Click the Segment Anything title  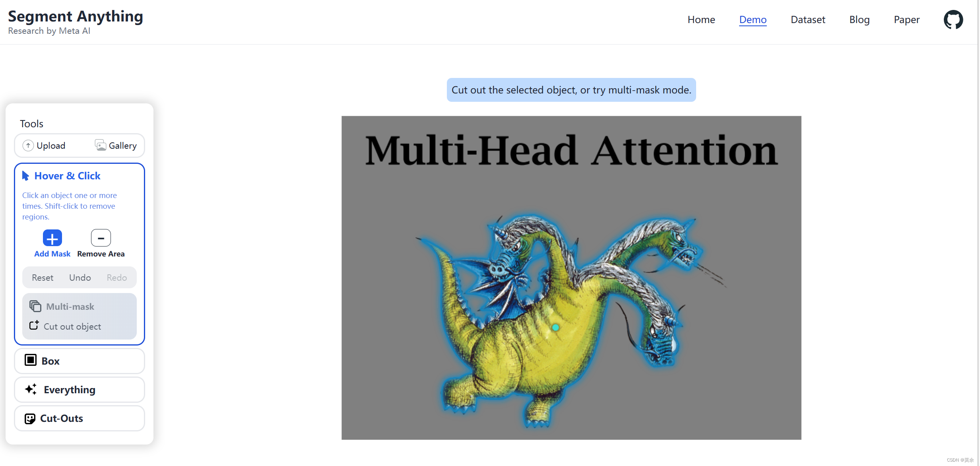pyautogui.click(x=76, y=17)
